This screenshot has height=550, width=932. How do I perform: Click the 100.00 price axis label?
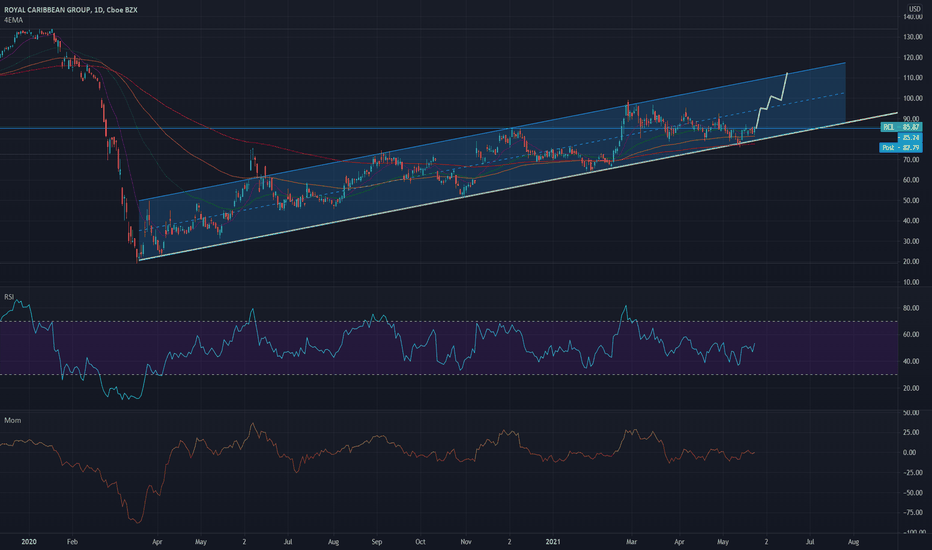click(x=912, y=98)
